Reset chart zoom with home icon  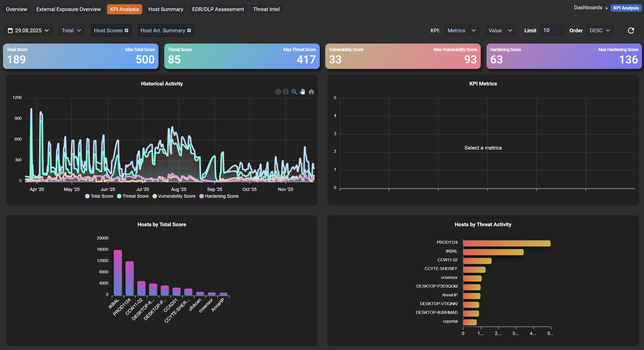311,92
